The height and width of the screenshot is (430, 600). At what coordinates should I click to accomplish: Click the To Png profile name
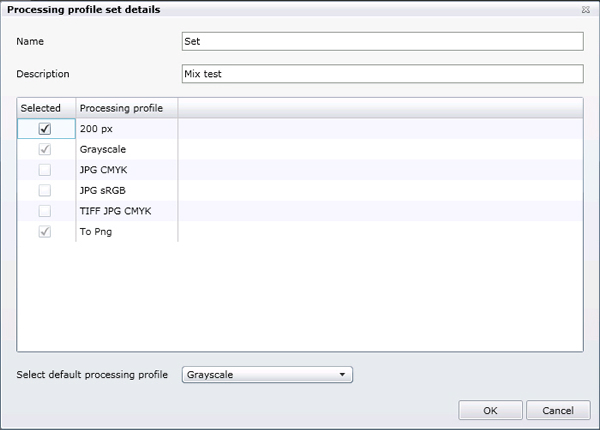[96, 231]
